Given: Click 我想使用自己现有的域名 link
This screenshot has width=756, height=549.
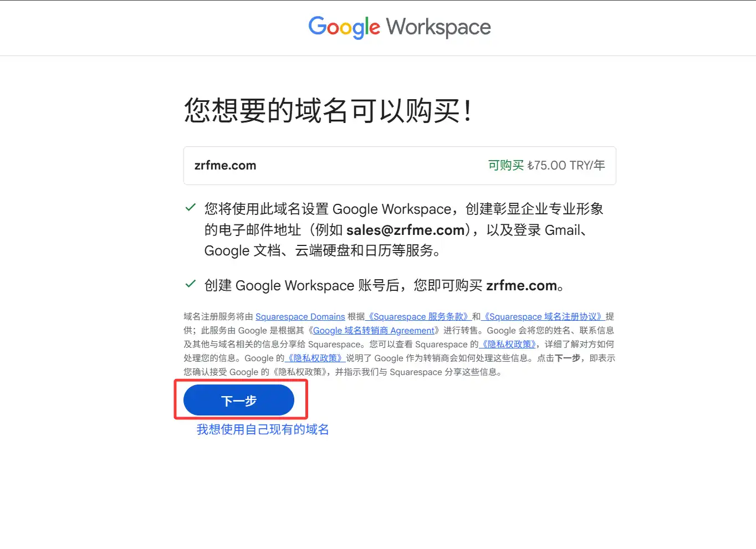Looking at the screenshot, I should (x=263, y=429).
